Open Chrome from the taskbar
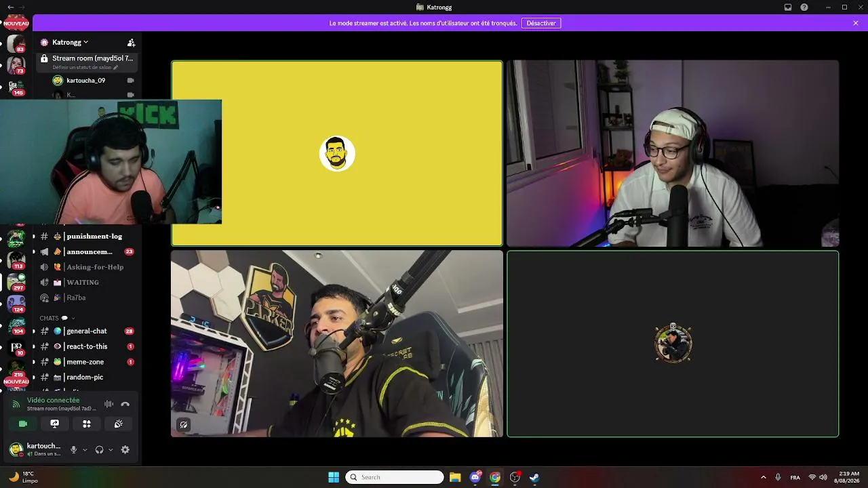Image resolution: width=868 pixels, height=488 pixels. point(495,477)
